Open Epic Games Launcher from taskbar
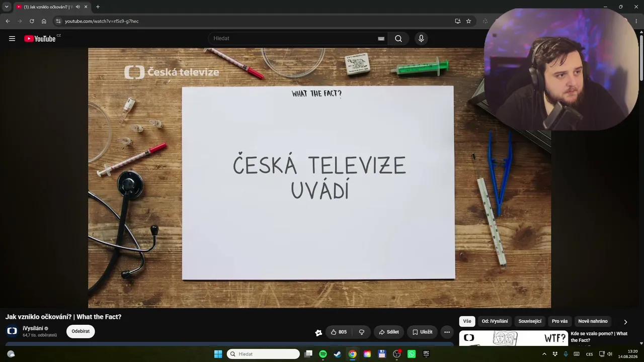 pos(426,354)
